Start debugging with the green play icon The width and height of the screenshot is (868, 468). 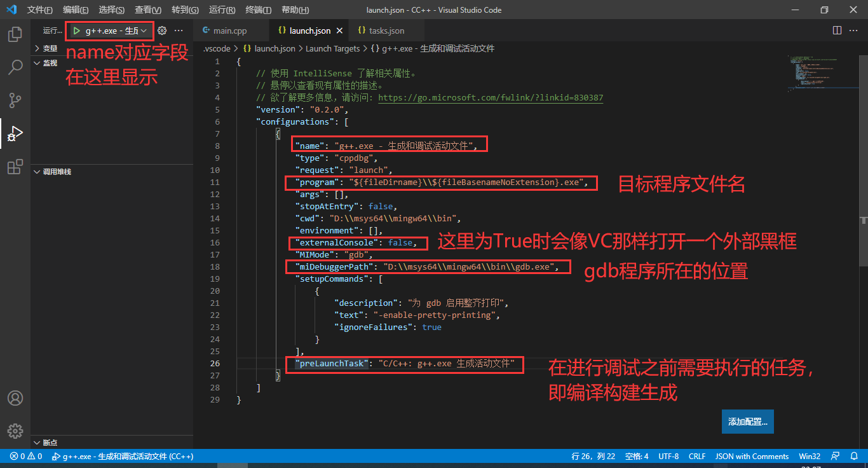(x=76, y=31)
